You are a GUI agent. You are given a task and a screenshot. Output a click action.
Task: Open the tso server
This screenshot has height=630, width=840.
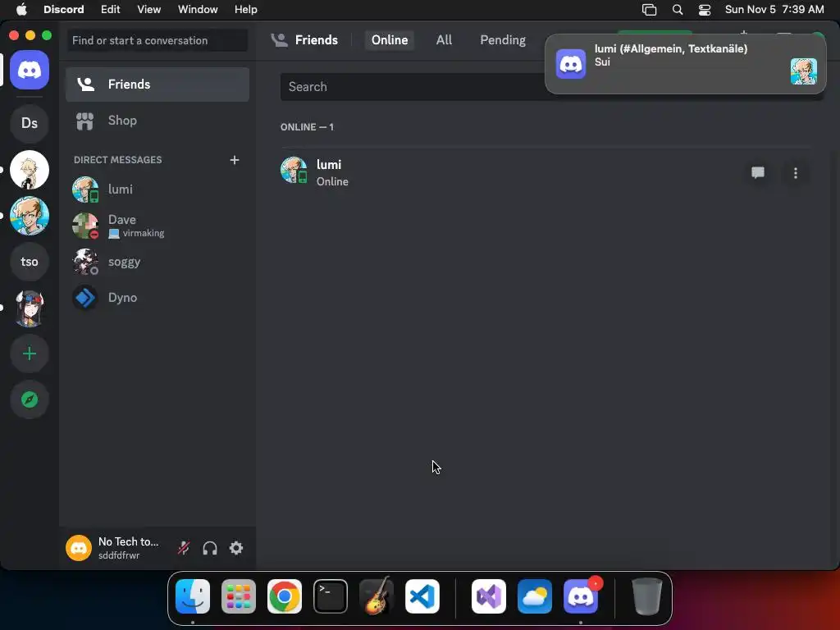click(30, 262)
